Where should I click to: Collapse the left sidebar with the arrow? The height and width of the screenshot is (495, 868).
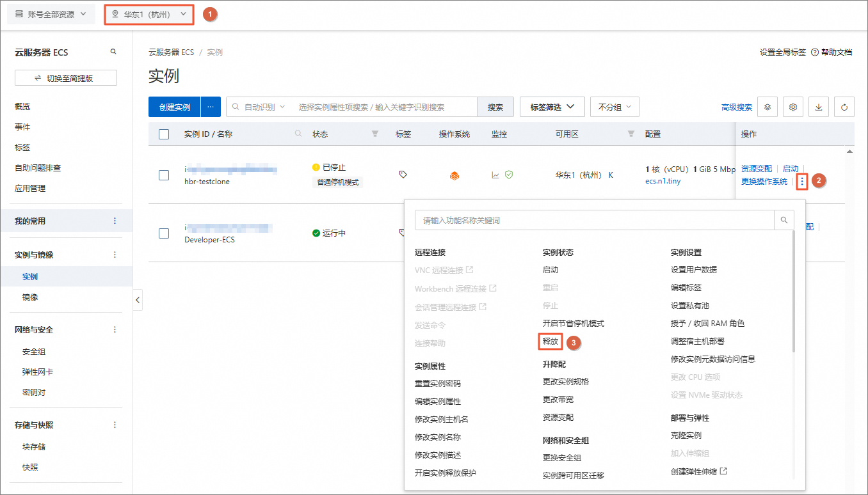coord(138,299)
